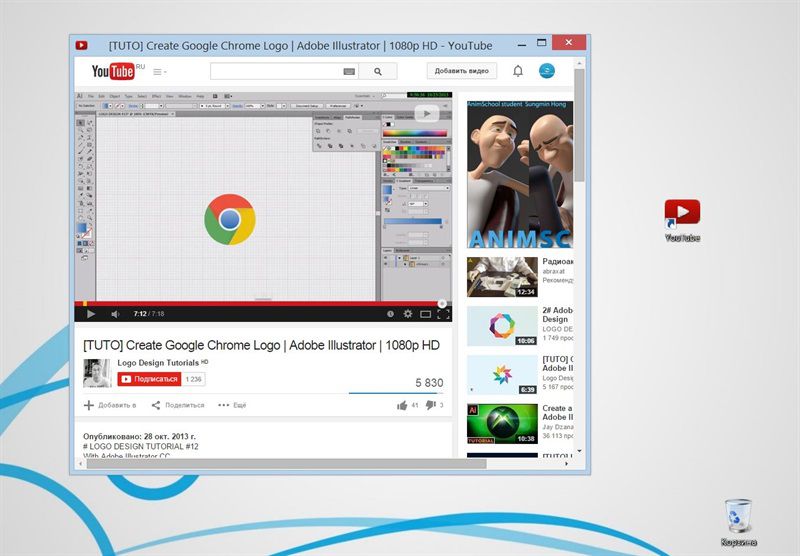
Task: Click the Радиоак suggested video title
Action: click(x=558, y=261)
